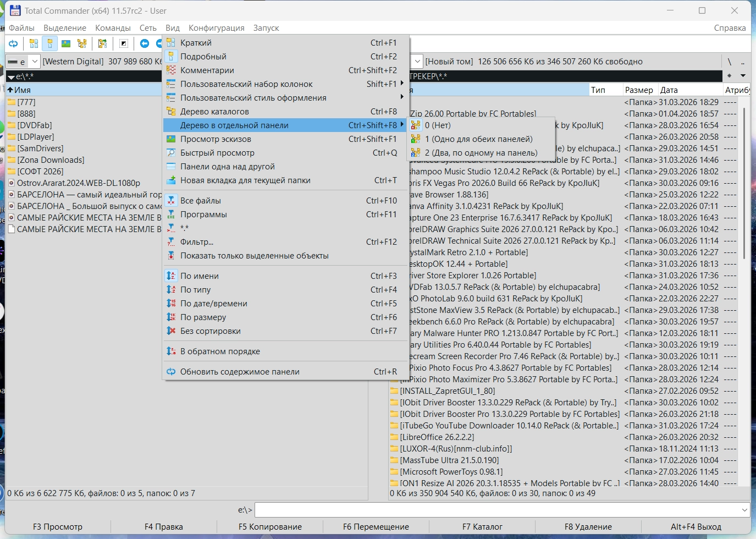Click the folder icon next to [LibreOffice 26.2.2.2]

(x=394, y=437)
